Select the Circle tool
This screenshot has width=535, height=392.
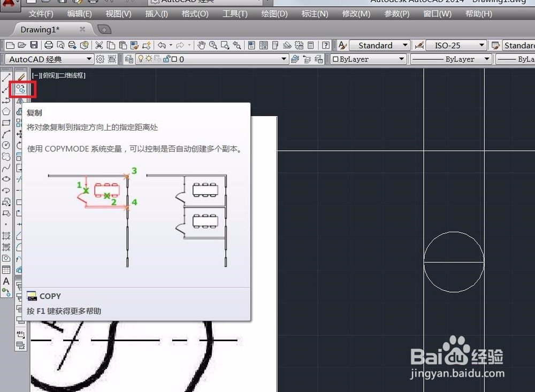pos(6,145)
